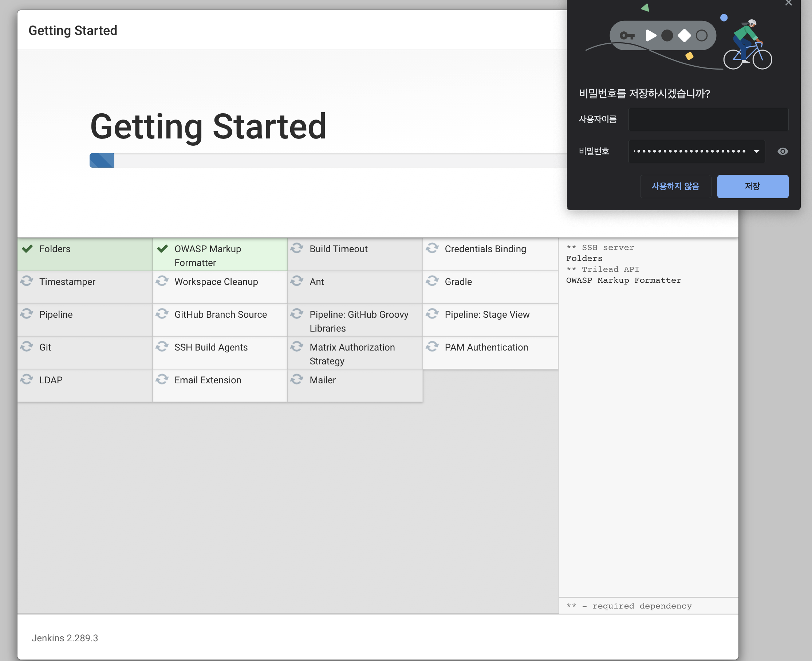This screenshot has height=661, width=812.
Task: Click the green checkmark next to Folders
Action: pos(27,249)
